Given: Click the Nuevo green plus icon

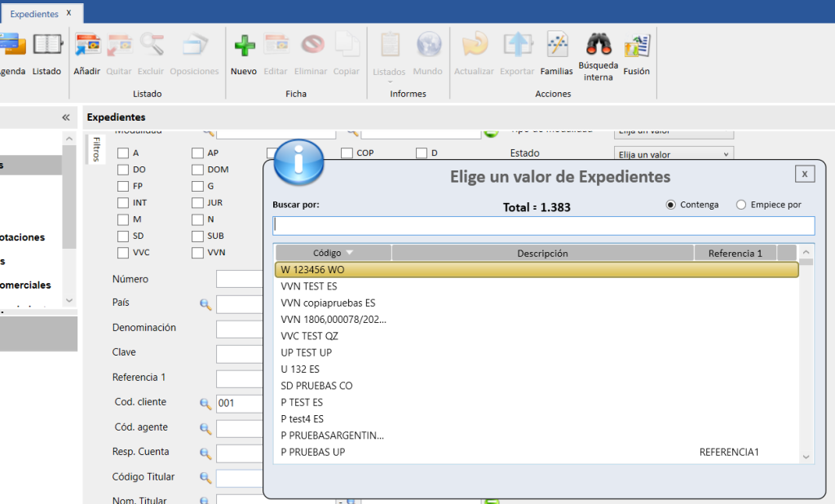Looking at the screenshot, I should click(x=243, y=46).
